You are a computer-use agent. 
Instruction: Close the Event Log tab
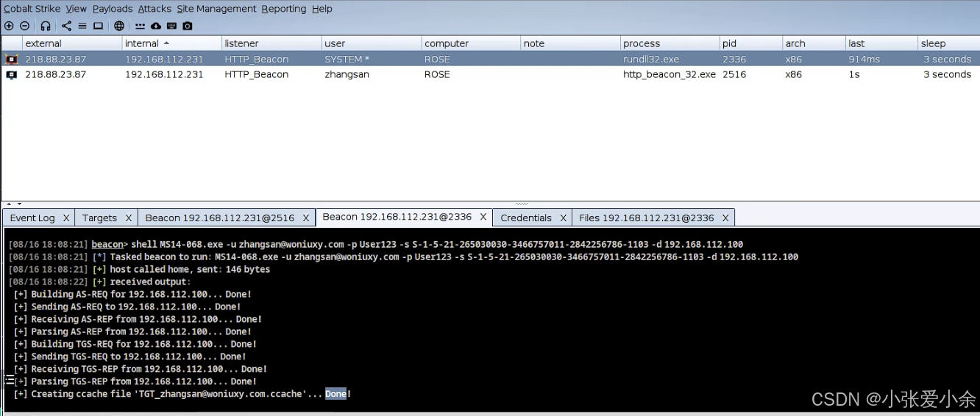pyautogui.click(x=66, y=218)
